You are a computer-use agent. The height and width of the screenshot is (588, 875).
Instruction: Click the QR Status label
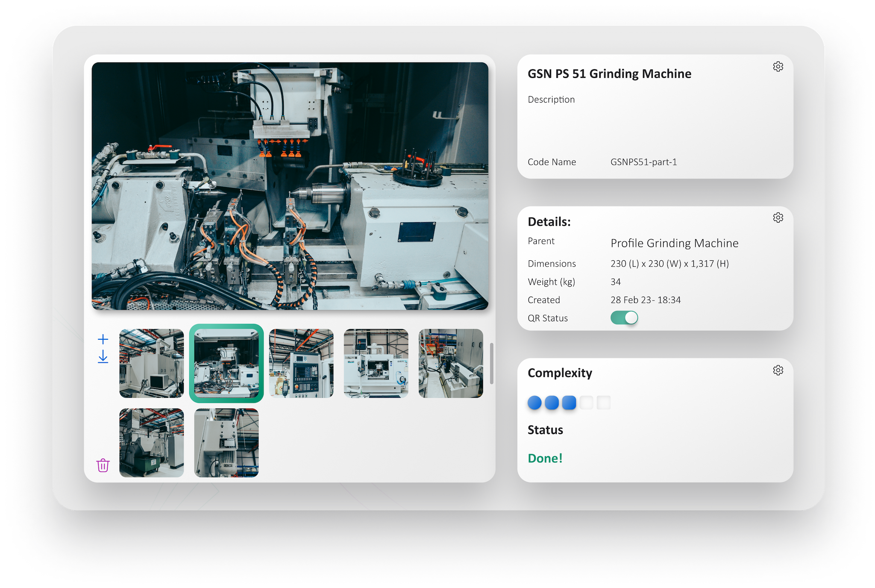(548, 318)
